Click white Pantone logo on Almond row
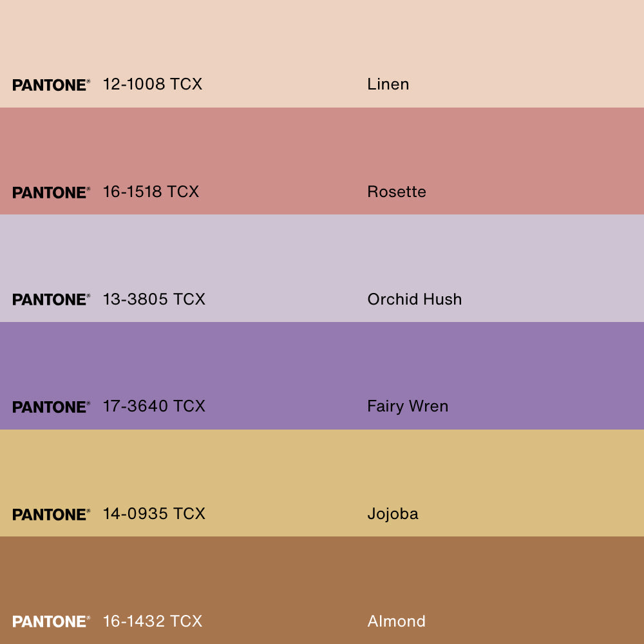This screenshot has width=644, height=644. pyautogui.click(x=52, y=622)
